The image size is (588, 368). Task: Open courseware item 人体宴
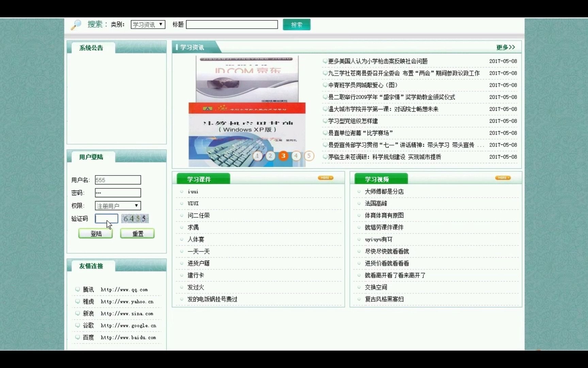[x=196, y=240]
